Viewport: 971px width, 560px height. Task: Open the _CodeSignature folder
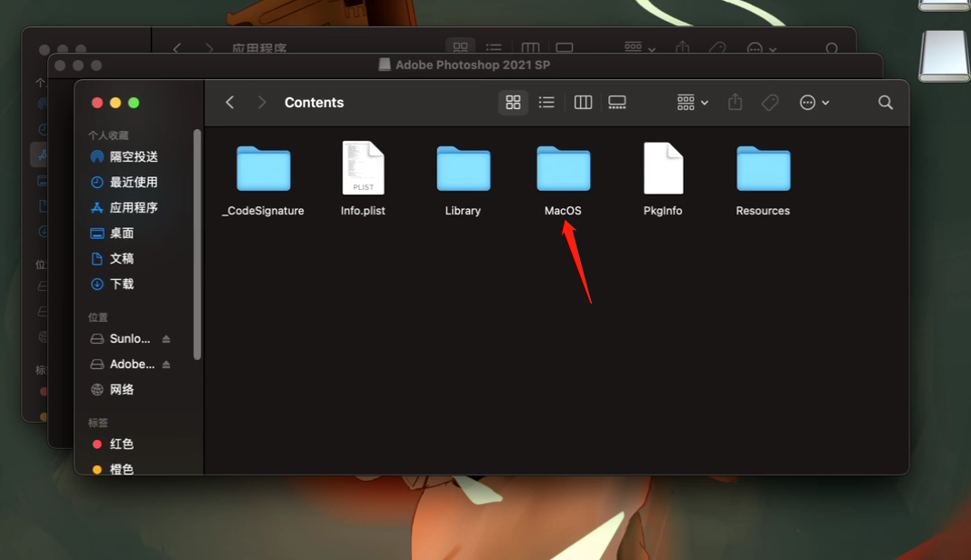[x=263, y=169]
